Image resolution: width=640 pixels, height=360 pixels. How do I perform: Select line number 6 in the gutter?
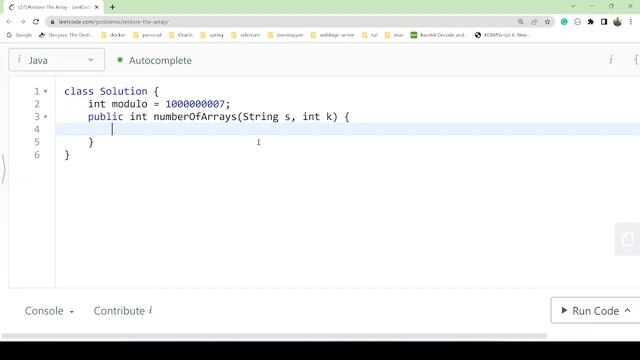click(37, 155)
